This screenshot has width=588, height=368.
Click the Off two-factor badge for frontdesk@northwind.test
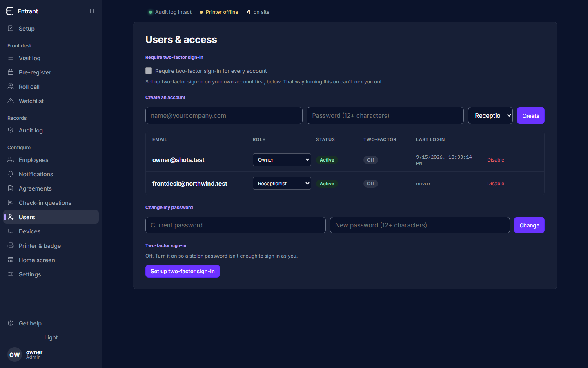click(x=370, y=184)
